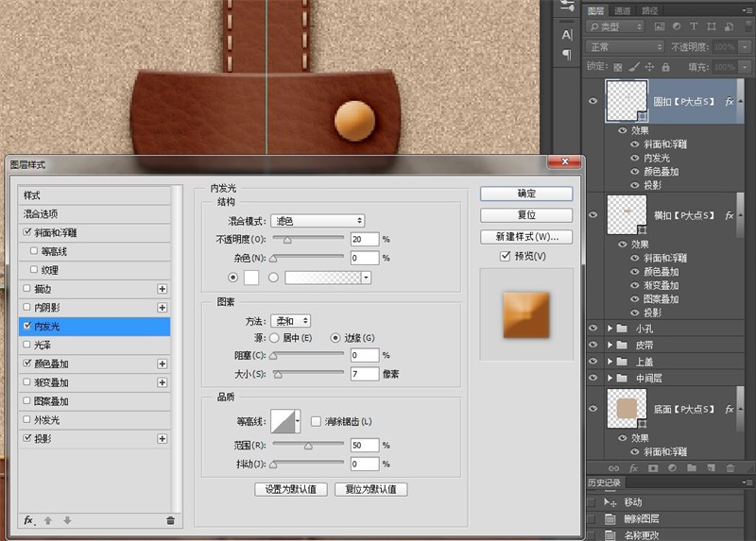Open the layer blend mode 正常 dropdown
Screen dimensions: 756x541
pos(625,46)
